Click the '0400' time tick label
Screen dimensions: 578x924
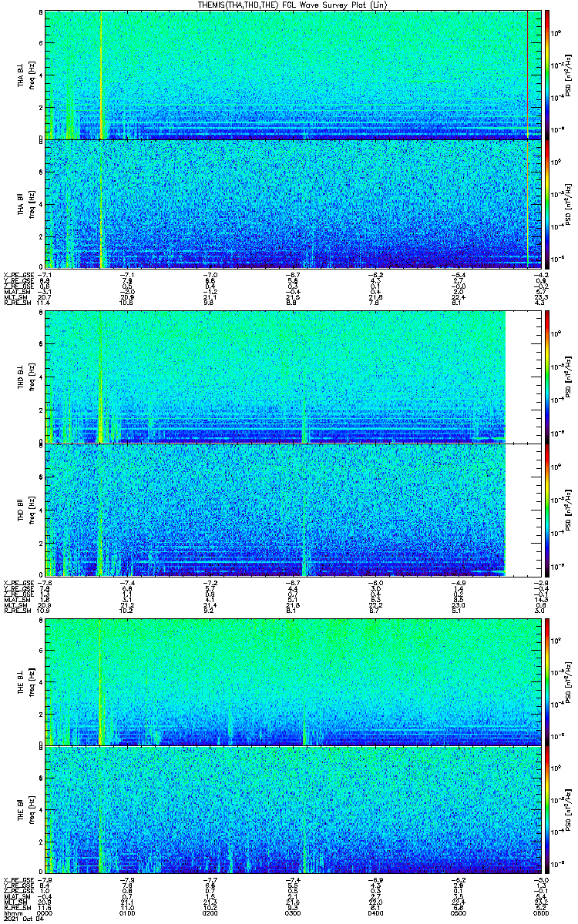point(375,913)
